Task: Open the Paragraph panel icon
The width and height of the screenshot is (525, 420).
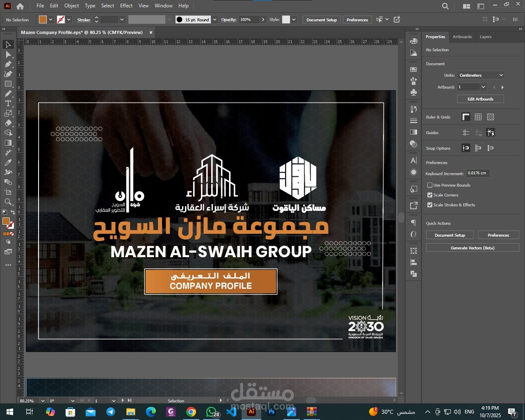Action: [x=413, y=222]
